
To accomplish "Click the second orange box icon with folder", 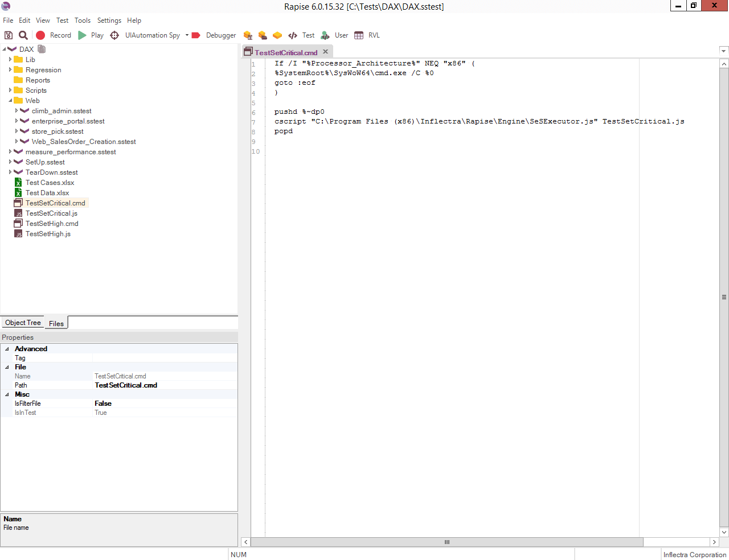I will (x=263, y=35).
